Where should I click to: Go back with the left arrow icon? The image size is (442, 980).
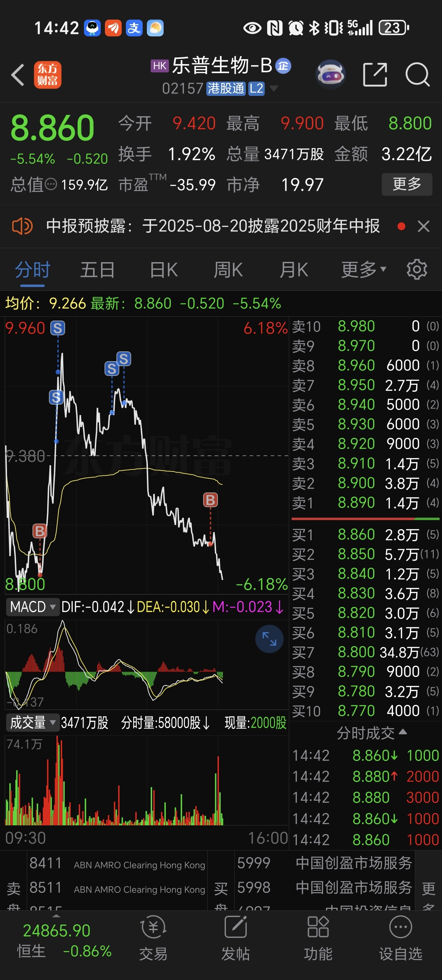click(17, 75)
